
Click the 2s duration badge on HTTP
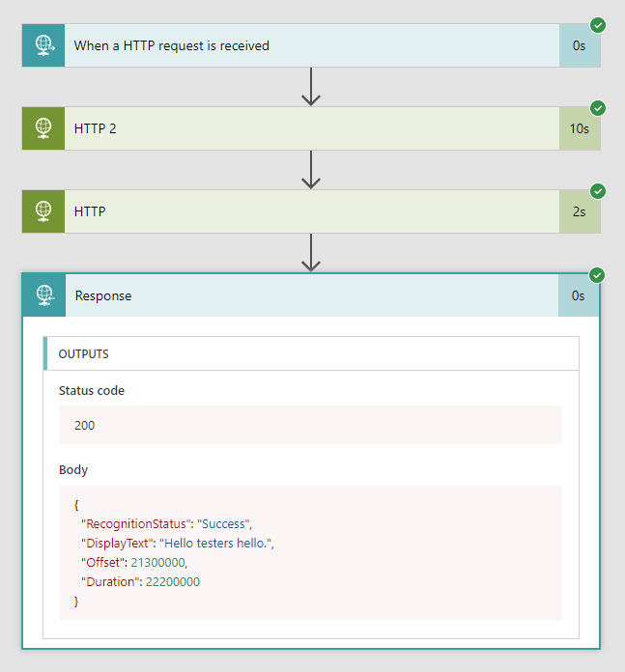pyautogui.click(x=579, y=211)
